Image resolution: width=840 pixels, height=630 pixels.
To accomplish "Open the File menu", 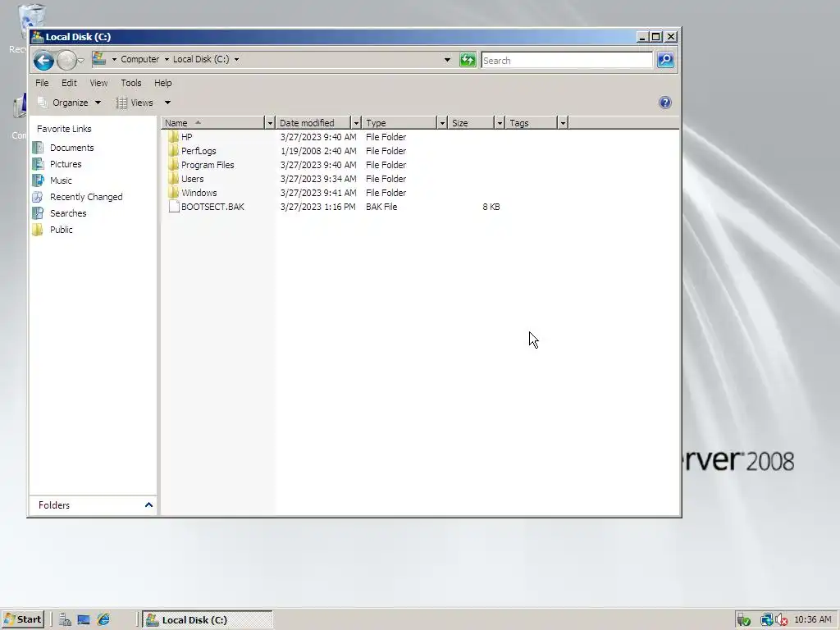I will pyautogui.click(x=42, y=83).
